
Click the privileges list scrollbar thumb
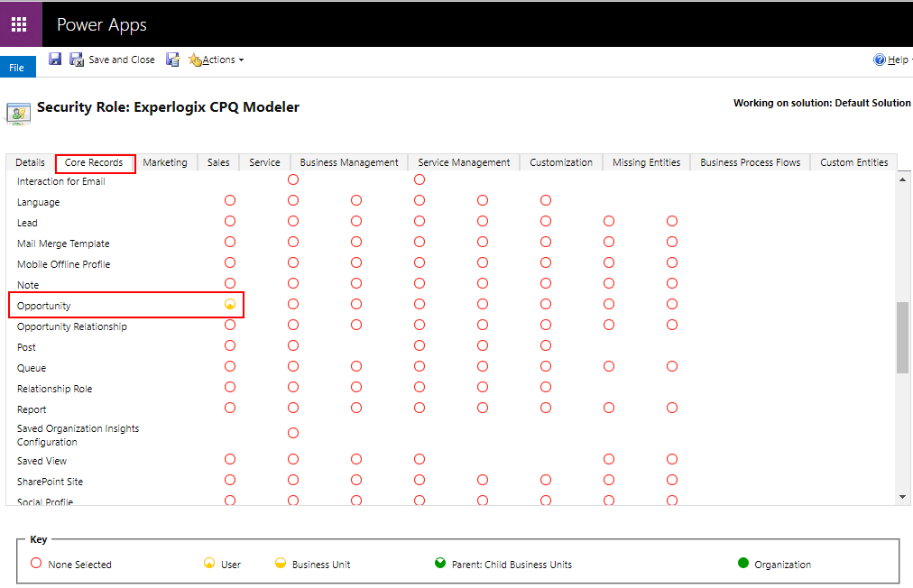coord(902,337)
